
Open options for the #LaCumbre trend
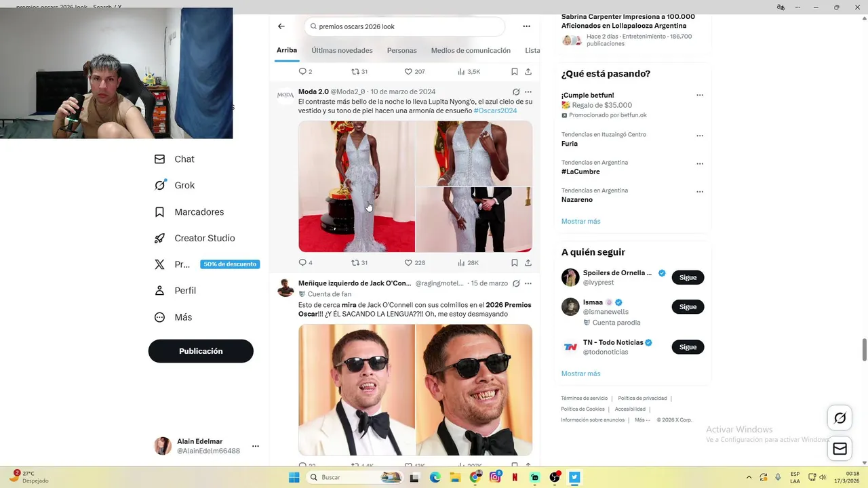[x=700, y=163]
